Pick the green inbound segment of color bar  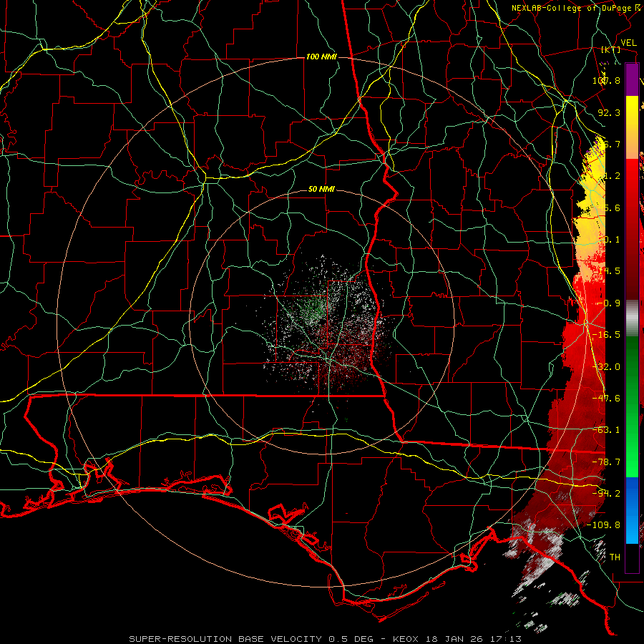pyautogui.click(x=632, y=406)
